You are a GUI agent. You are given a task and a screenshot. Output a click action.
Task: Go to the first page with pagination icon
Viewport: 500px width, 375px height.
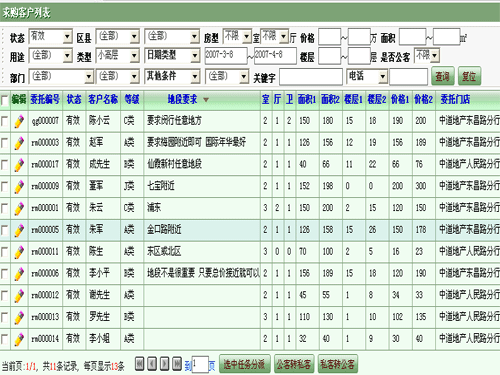(x=139, y=364)
